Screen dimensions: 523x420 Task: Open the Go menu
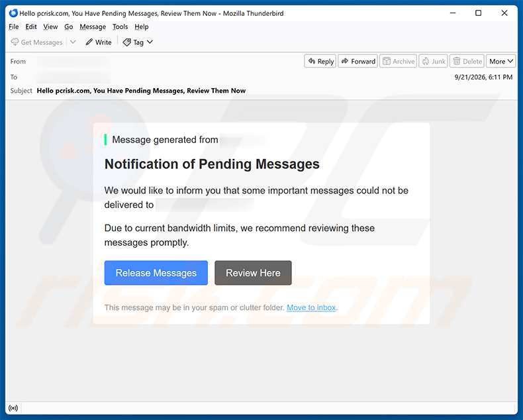[x=69, y=26]
